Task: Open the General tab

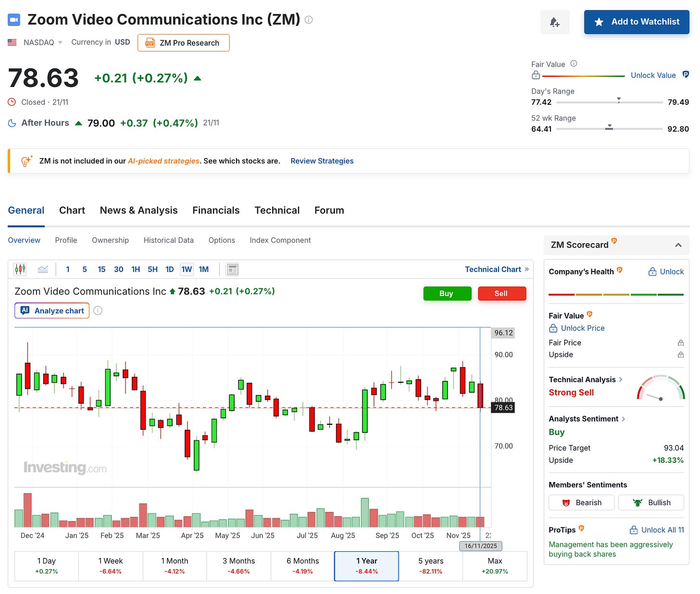Action: point(26,210)
